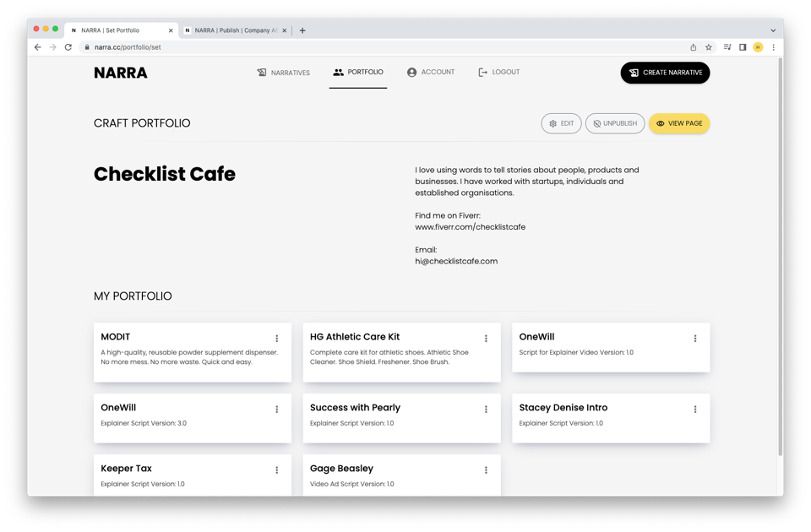Open options menu for Success with Pearly
Viewport: 811px width, 532px height.
pyautogui.click(x=486, y=410)
